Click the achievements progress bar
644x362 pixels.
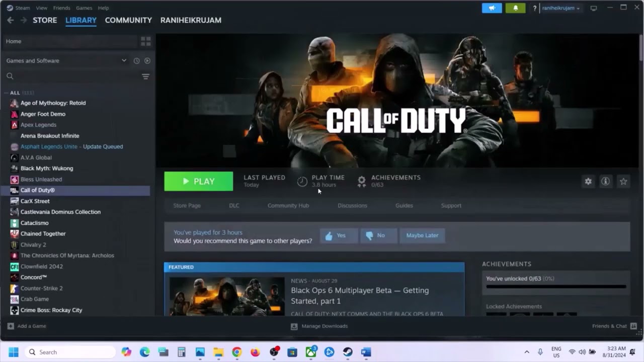pos(556,287)
